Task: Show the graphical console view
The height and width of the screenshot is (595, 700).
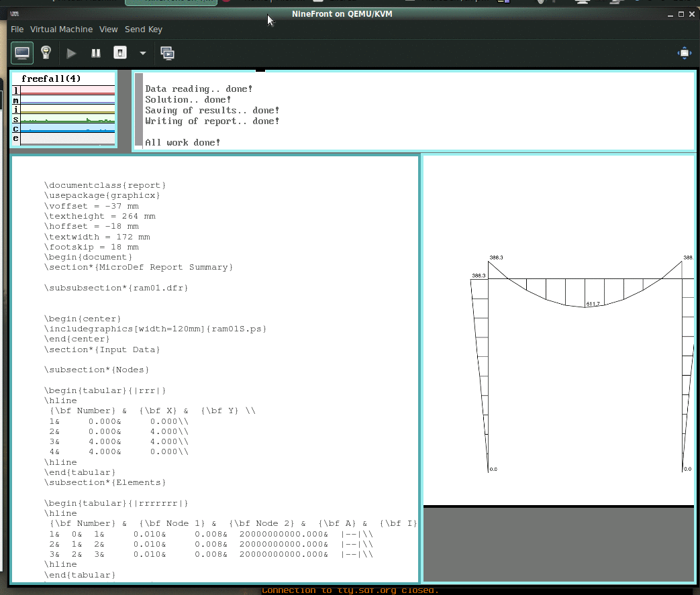Action: click(x=22, y=53)
